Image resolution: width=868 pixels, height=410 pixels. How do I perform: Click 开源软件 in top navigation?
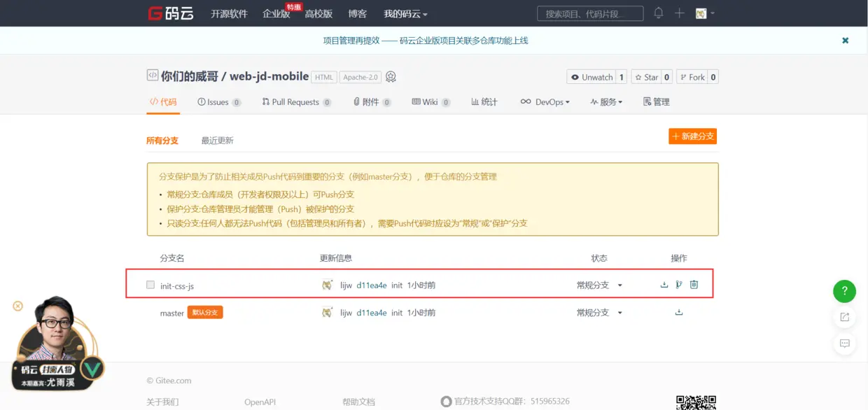coord(230,14)
